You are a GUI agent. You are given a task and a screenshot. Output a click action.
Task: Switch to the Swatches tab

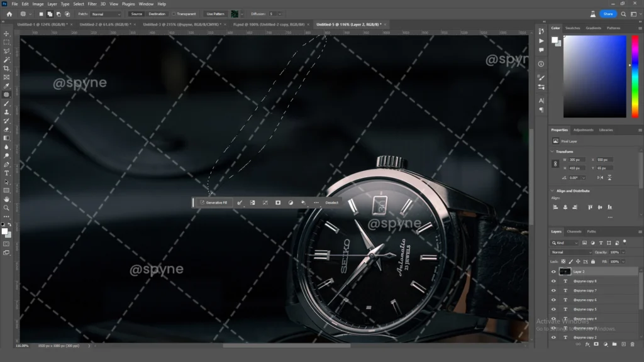tap(572, 28)
